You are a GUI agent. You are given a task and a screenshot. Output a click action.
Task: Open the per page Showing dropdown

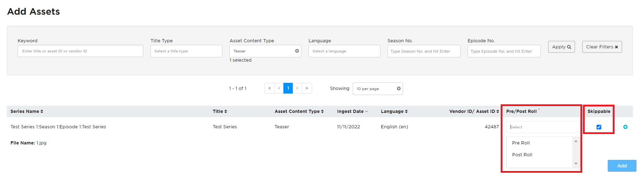coord(378,89)
